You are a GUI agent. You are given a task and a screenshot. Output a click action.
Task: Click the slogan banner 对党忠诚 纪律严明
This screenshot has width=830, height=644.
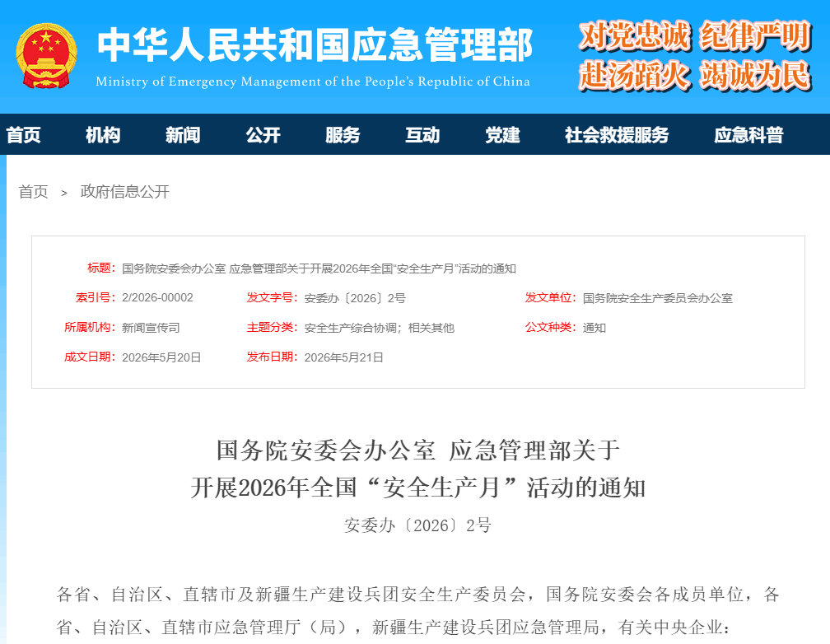point(695,36)
